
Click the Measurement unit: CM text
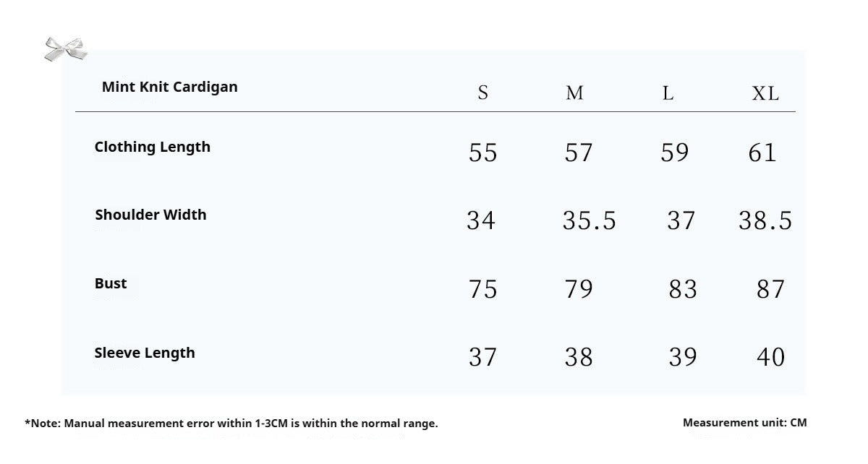coord(745,423)
